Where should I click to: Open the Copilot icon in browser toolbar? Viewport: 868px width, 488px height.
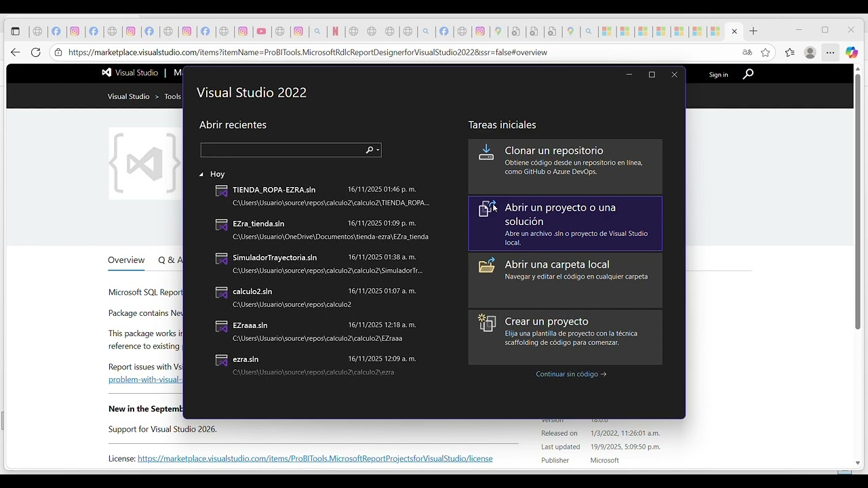pos(852,52)
